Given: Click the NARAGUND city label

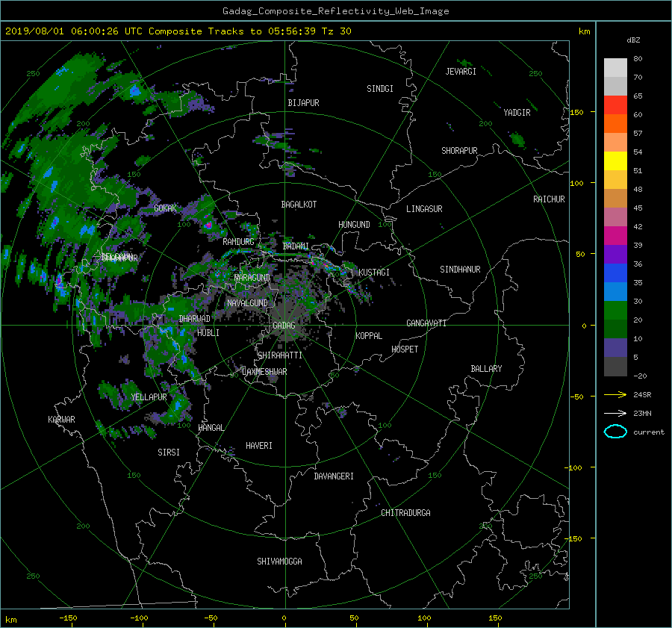Looking at the screenshot, I should pyautogui.click(x=252, y=278).
